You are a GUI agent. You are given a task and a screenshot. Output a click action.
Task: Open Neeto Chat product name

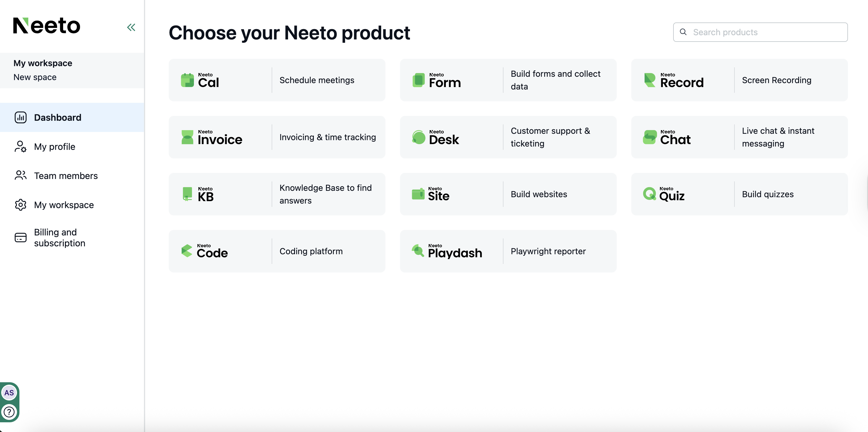pos(675,137)
